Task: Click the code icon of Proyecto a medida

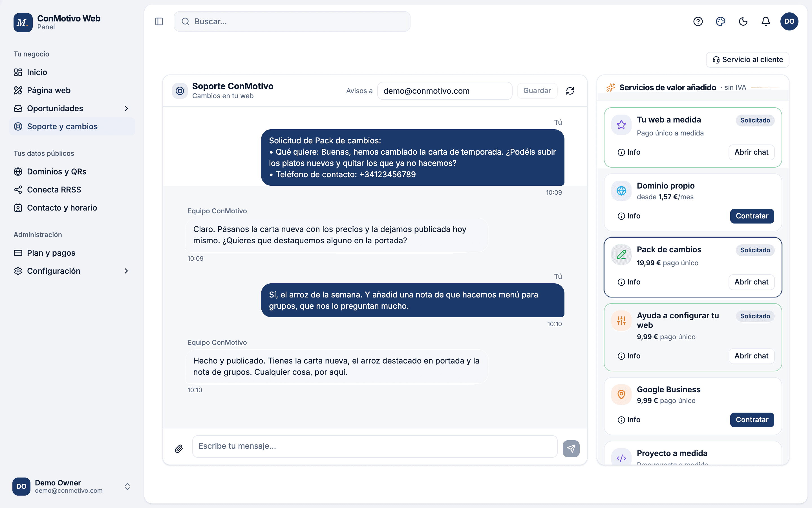Action: click(x=621, y=457)
